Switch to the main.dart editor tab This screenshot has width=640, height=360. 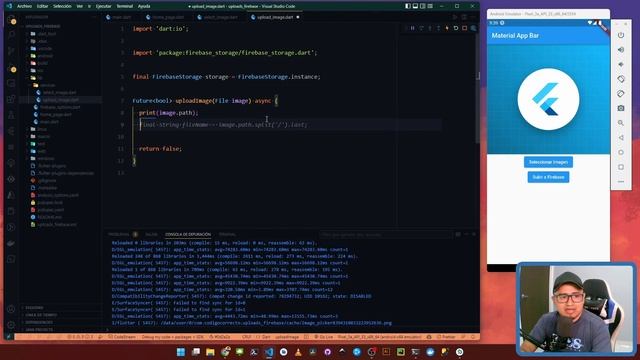click(121, 17)
